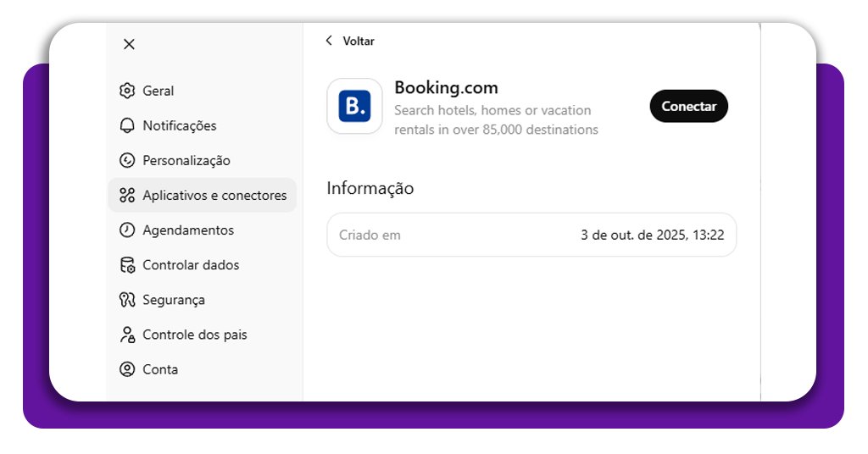
Task: Click the Controlar dados database icon
Action: coord(127,265)
